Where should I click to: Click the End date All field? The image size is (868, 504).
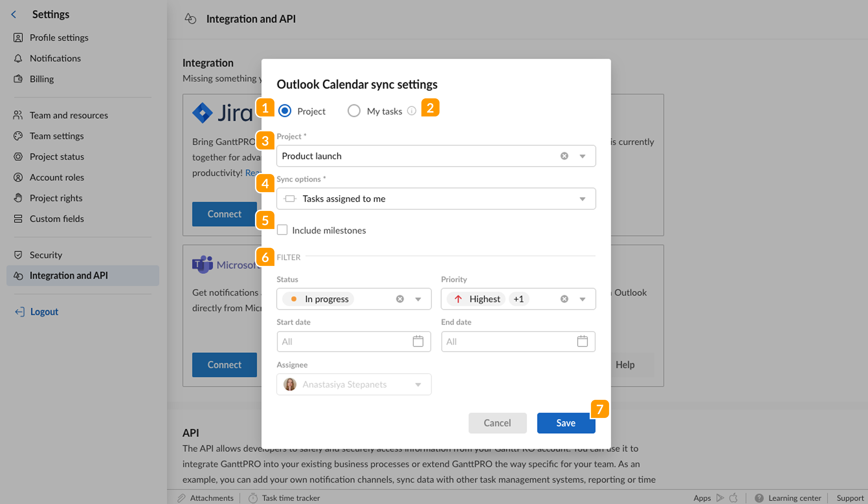click(x=499, y=341)
